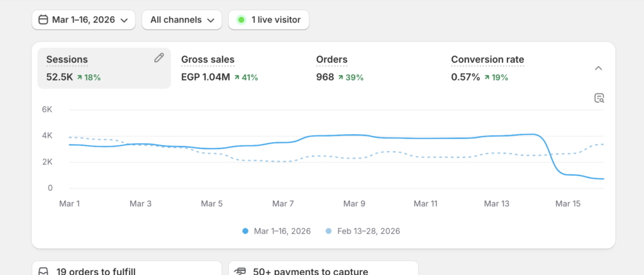Open the All channels dropdown
644x275 pixels.
tap(182, 20)
